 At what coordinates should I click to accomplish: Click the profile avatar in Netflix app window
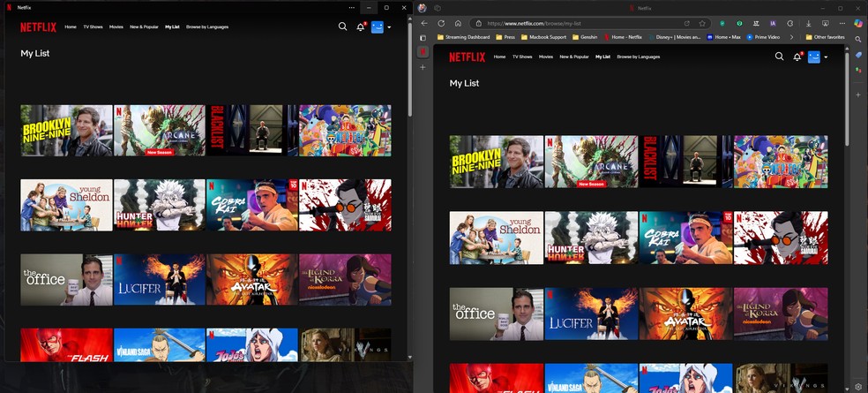[377, 26]
